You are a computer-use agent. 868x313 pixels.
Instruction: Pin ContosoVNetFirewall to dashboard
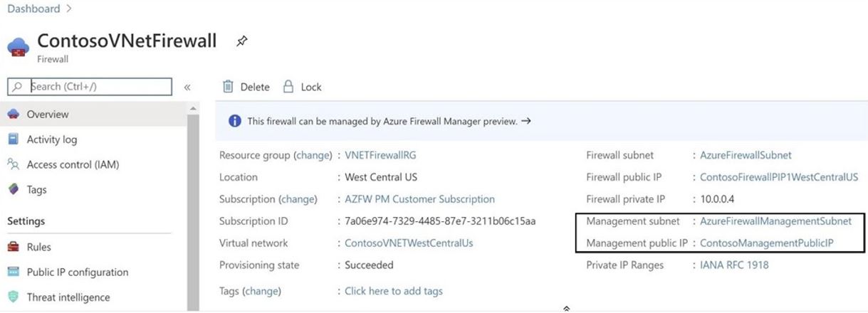coord(241,41)
